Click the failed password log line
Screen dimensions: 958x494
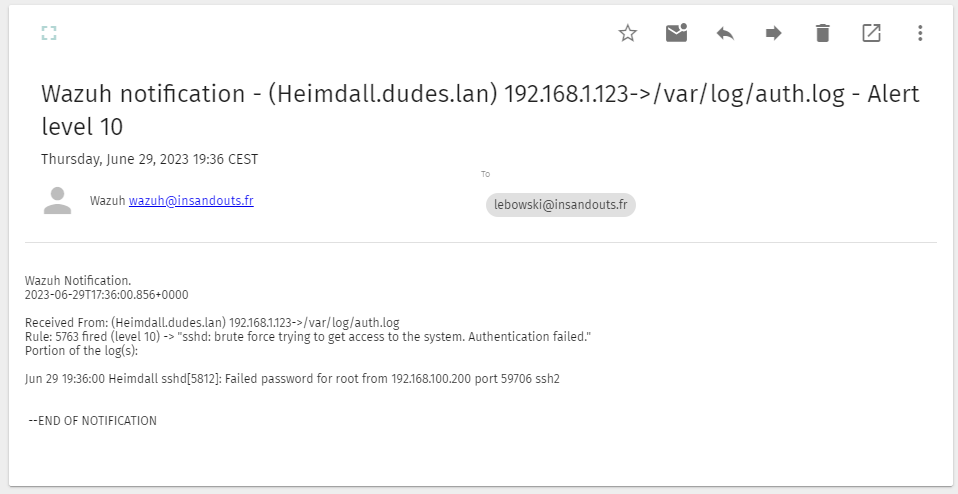click(292, 379)
